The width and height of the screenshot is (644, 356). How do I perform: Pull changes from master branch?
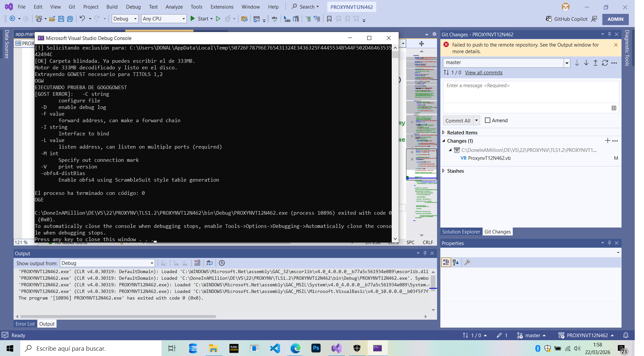(586, 63)
